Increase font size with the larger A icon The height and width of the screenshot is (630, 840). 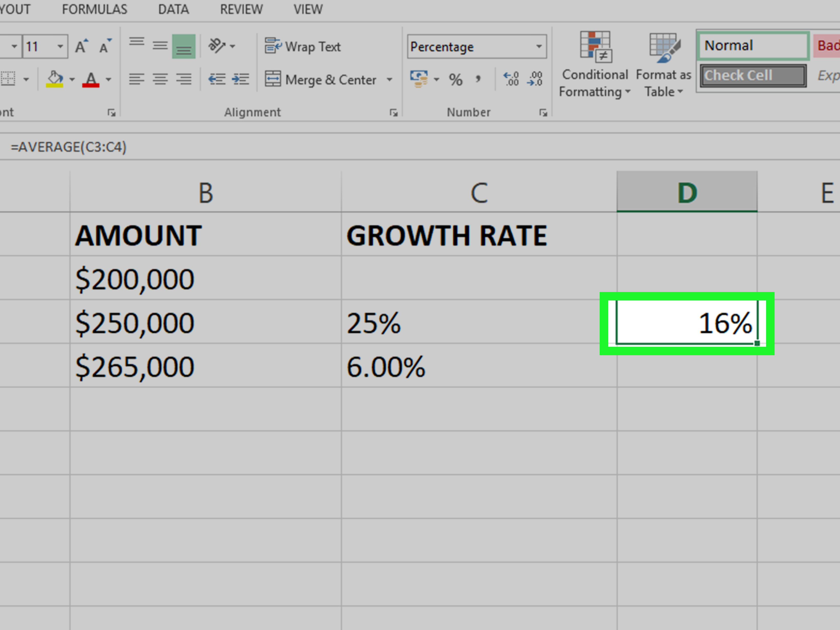(82, 46)
